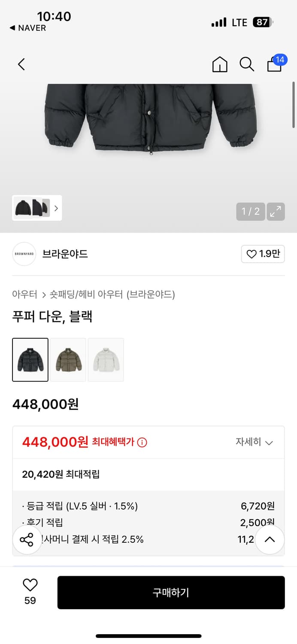Viewport: 297px width, 644px height.
Task: Tap the back arrow at top left
Action: tap(21, 64)
